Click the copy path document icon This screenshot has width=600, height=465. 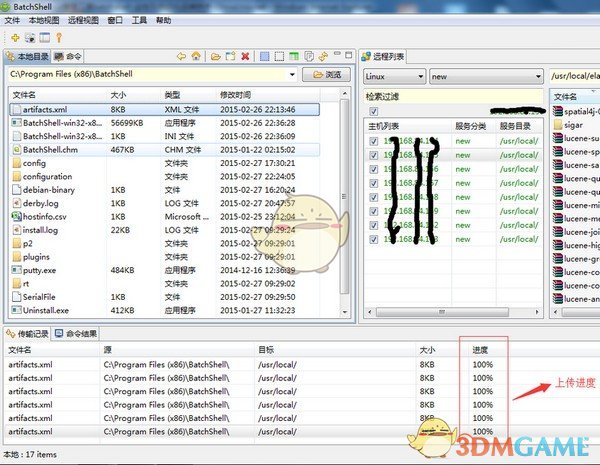309,57
